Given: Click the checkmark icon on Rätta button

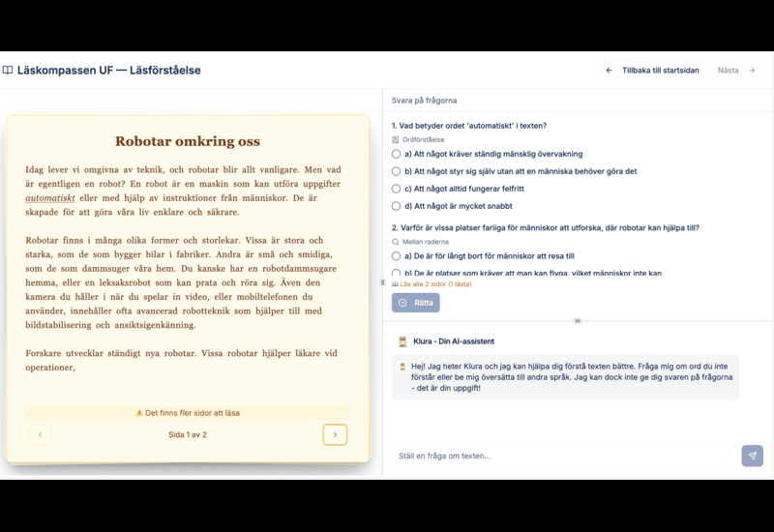Looking at the screenshot, I should tap(402, 303).
